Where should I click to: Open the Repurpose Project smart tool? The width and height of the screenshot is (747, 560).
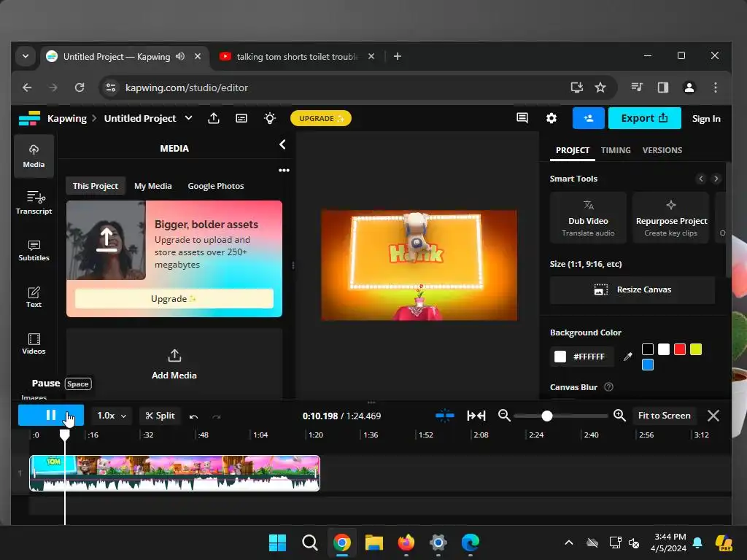click(671, 217)
